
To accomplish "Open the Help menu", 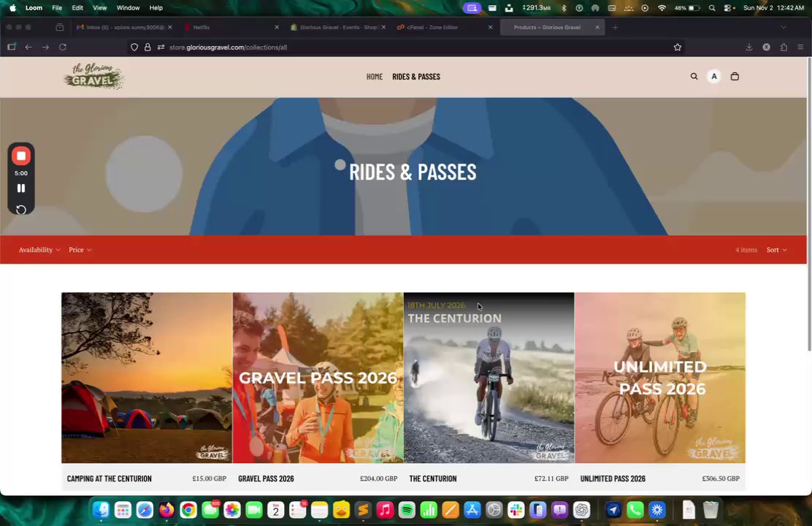I will pyautogui.click(x=156, y=8).
